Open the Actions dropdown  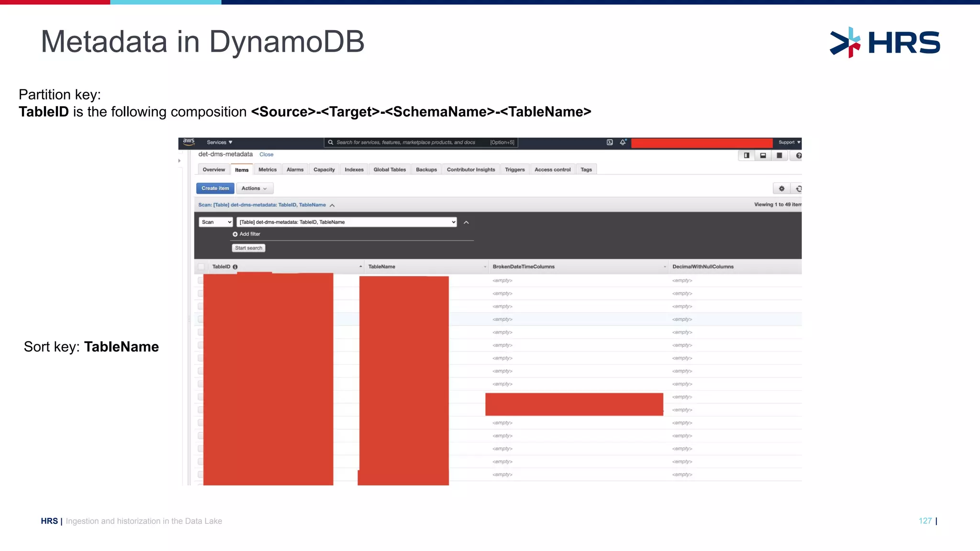pyautogui.click(x=255, y=188)
